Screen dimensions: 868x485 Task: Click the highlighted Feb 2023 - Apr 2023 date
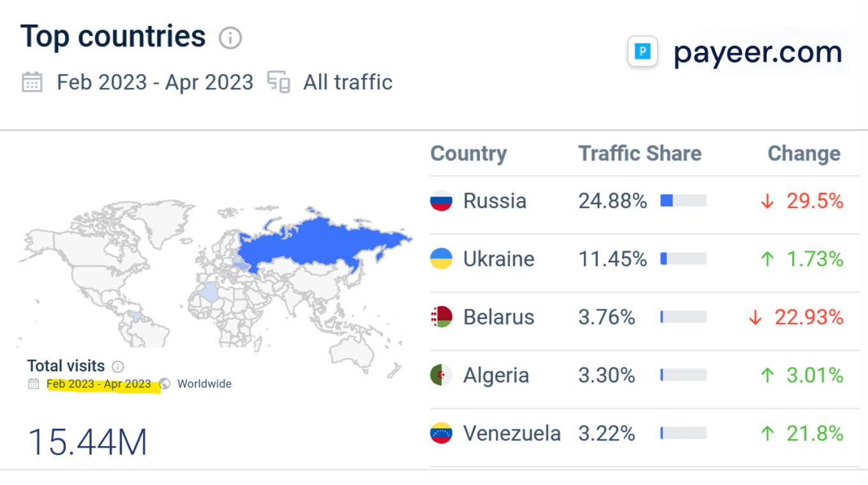click(x=99, y=384)
